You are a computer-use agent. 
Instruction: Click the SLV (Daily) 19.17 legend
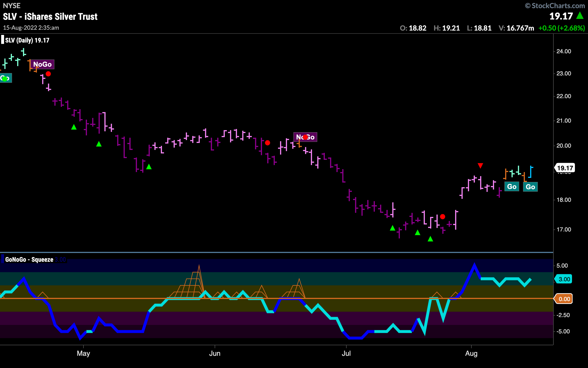tap(27, 40)
